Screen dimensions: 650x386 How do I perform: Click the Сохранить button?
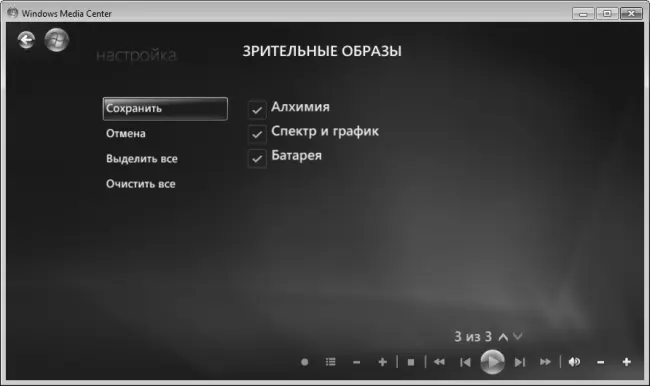pyautogui.click(x=165, y=109)
